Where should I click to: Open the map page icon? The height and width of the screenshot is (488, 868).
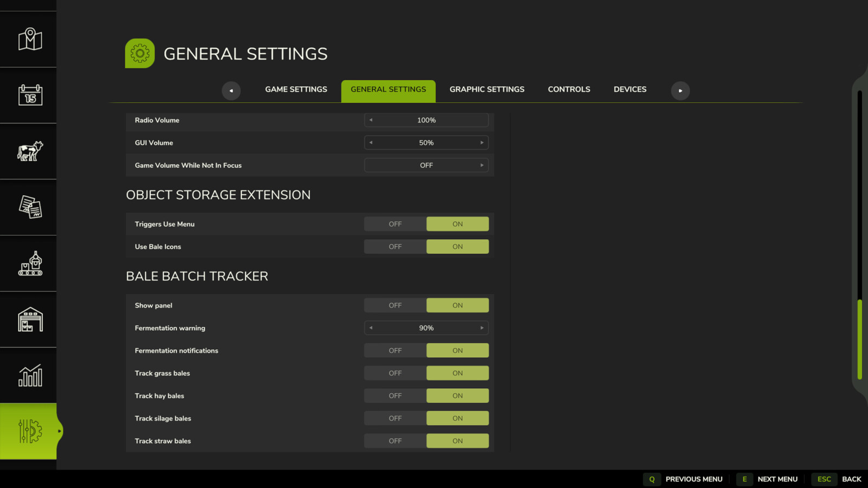tap(30, 39)
